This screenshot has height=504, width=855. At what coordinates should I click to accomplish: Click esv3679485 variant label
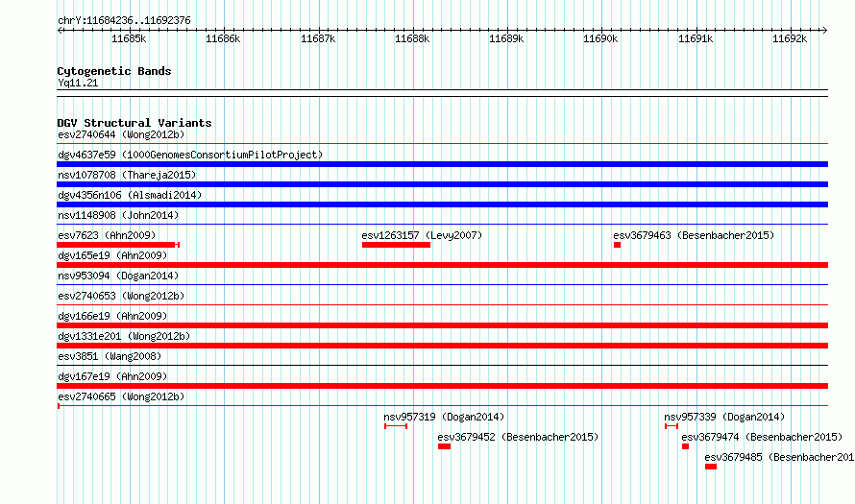click(780, 457)
